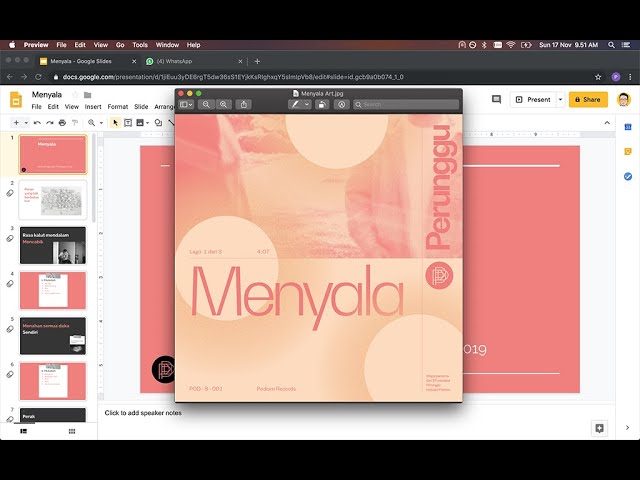Screen dimensions: 640x480
Task: Expand the Insert image dropdown arrow
Action: [x=147, y=123]
